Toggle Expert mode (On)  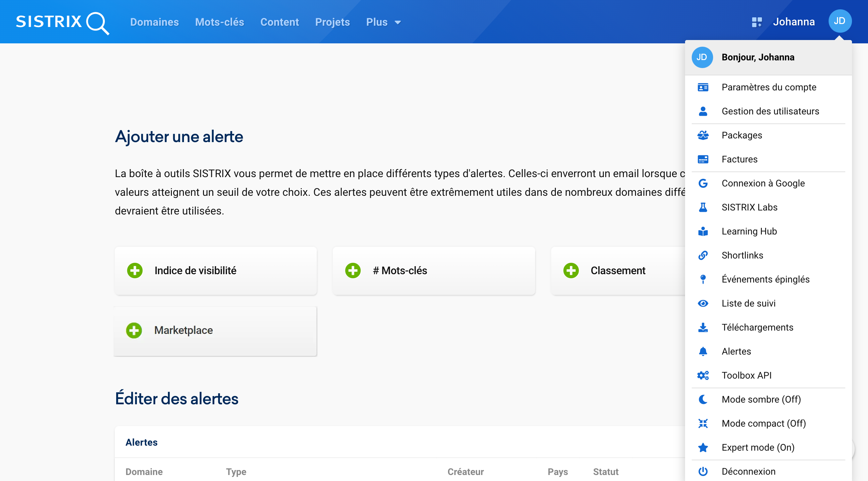click(768, 448)
